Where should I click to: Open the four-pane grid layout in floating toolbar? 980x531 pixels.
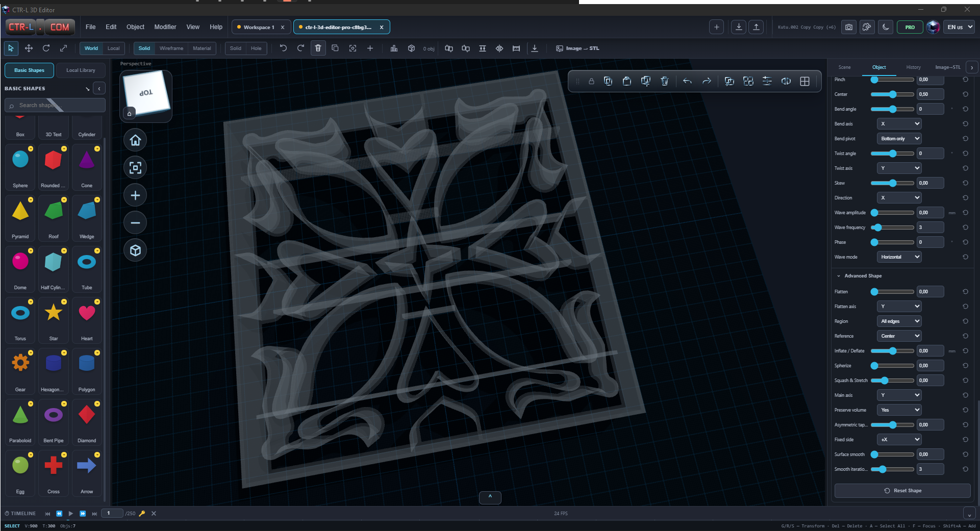(805, 81)
